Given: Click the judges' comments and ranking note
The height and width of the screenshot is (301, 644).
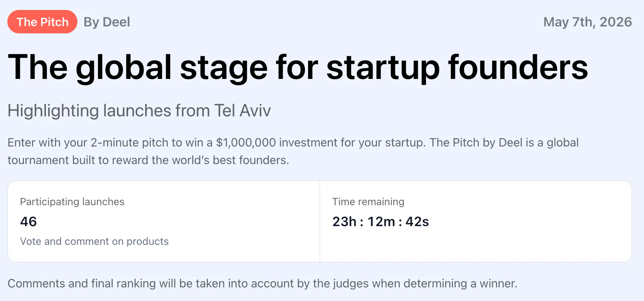Looking at the screenshot, I should click(x=262, y=283).
